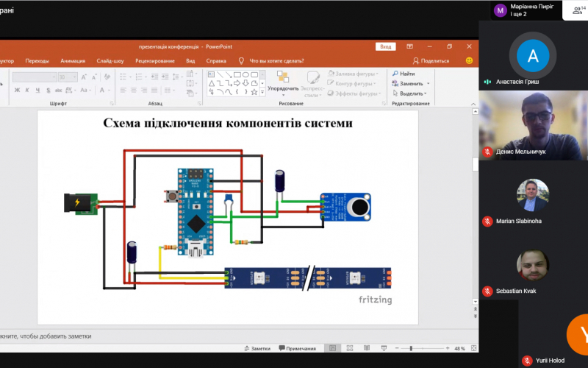This screenshot has height=368, width=588.
Task: Switch to normal view in status bar
Action: pyautogui.click(x=332, y=348)
